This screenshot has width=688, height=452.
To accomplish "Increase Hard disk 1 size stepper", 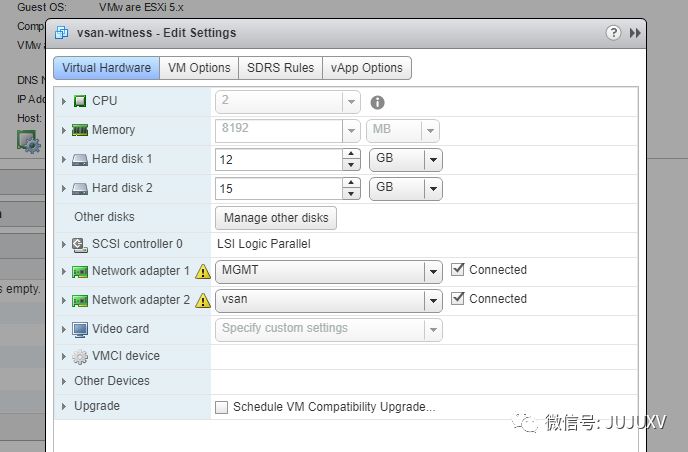I will click(x=351, y=154).
